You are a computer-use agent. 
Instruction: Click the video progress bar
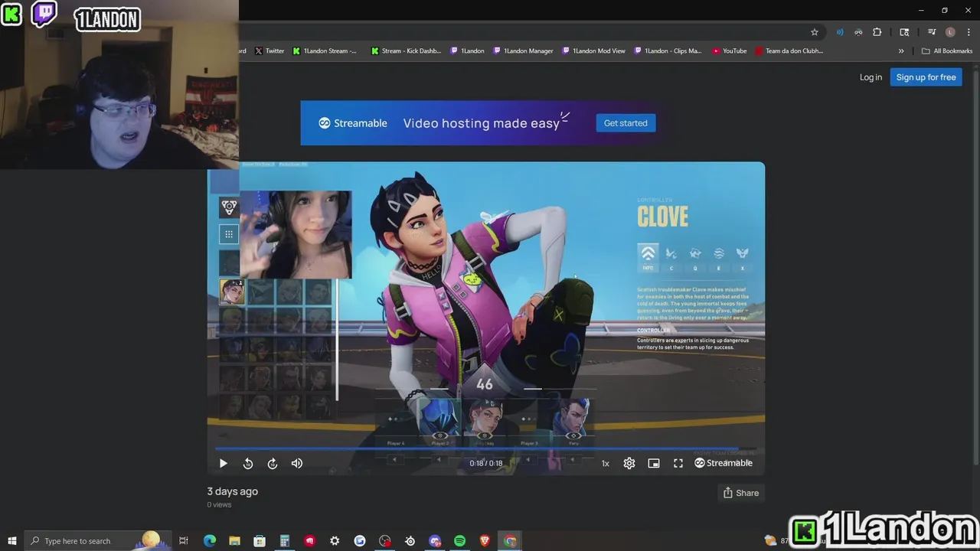tap(485, 448)
